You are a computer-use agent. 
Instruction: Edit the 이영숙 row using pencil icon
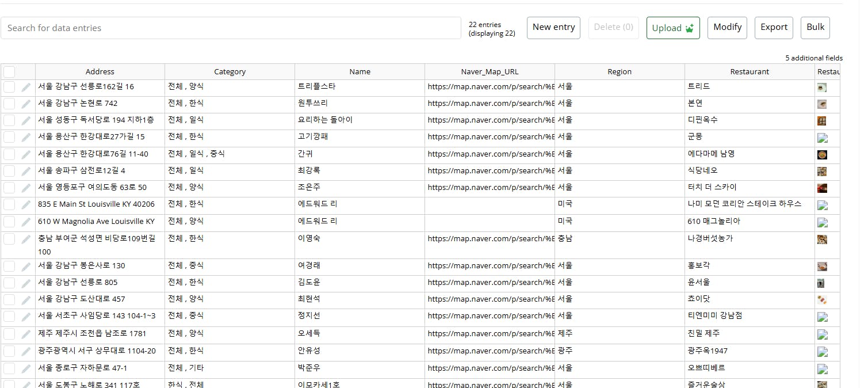click(26, 239)
